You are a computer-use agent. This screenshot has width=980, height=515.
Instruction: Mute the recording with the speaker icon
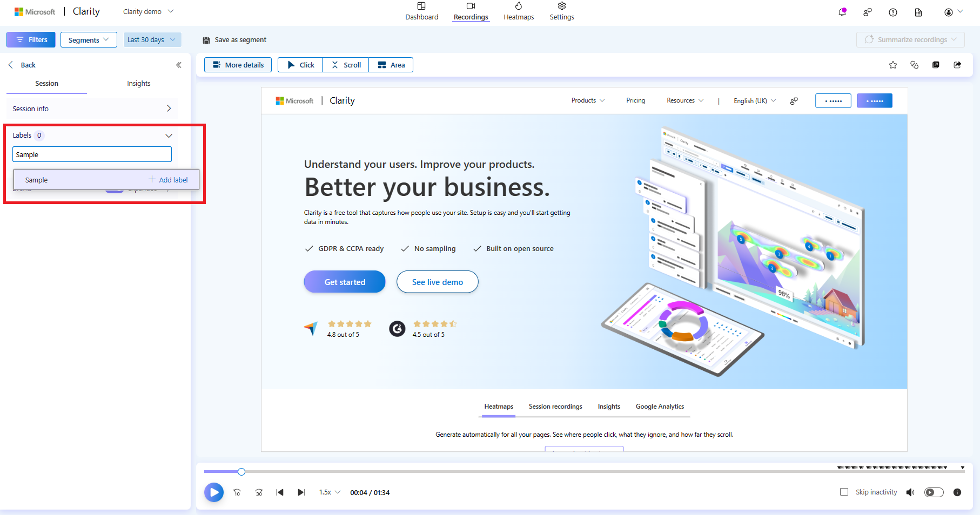[910, 492]
